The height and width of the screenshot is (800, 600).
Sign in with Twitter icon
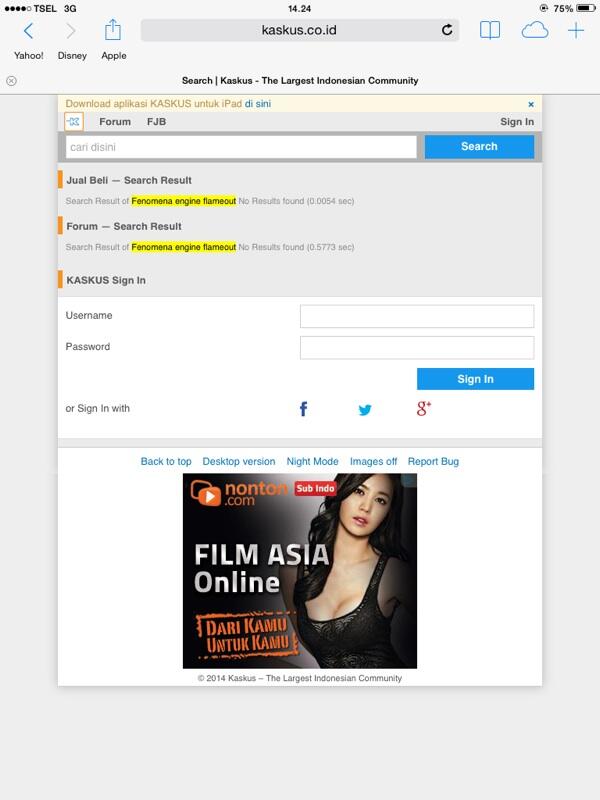365,410
